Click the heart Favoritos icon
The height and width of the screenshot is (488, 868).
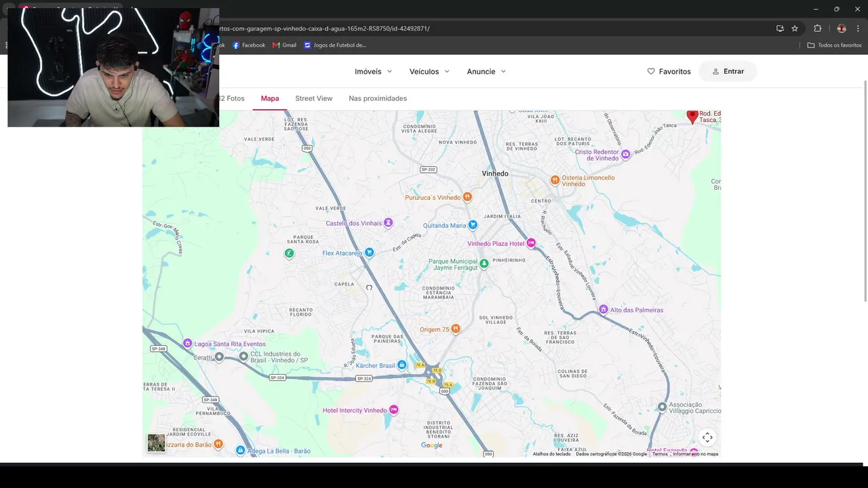click(651, 71)
